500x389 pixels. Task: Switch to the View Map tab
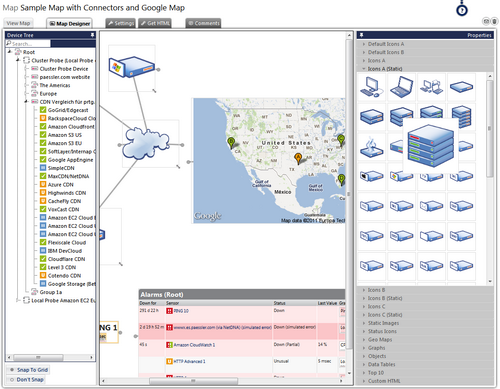click(18, 23)
